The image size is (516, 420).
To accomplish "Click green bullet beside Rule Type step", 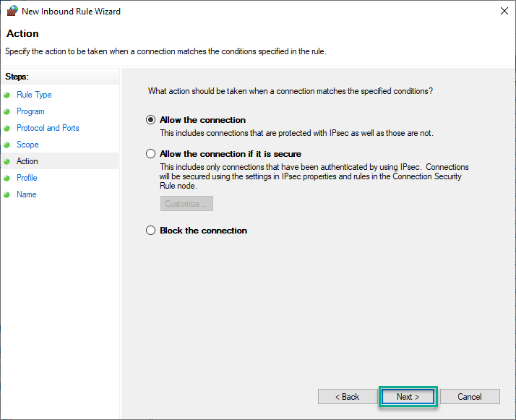I will click(7, 95).
